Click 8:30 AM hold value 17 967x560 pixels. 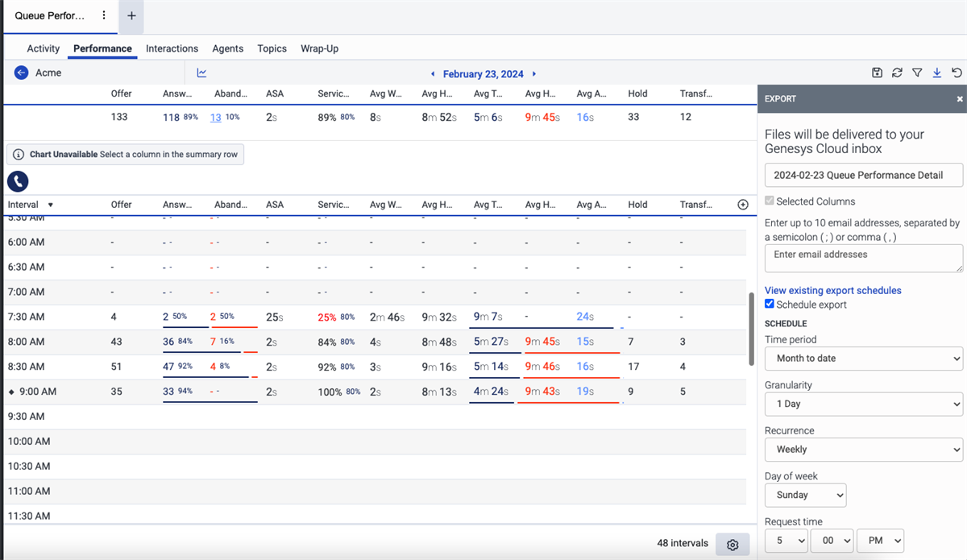coord(633,367)
